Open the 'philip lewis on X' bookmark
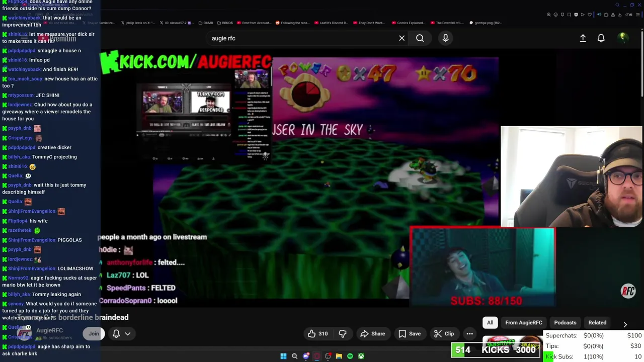Viewport: 644px width, 362px height. coord(138,23)
